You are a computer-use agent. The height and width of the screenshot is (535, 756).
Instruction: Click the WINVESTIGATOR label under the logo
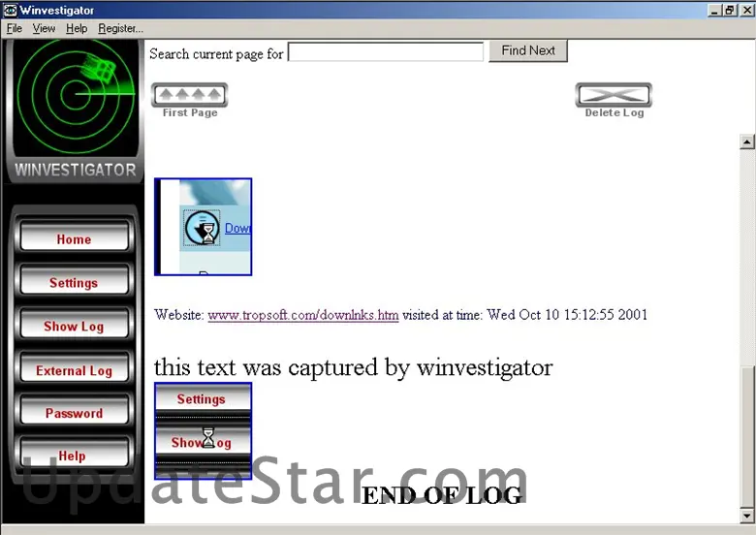pos(76,170)
